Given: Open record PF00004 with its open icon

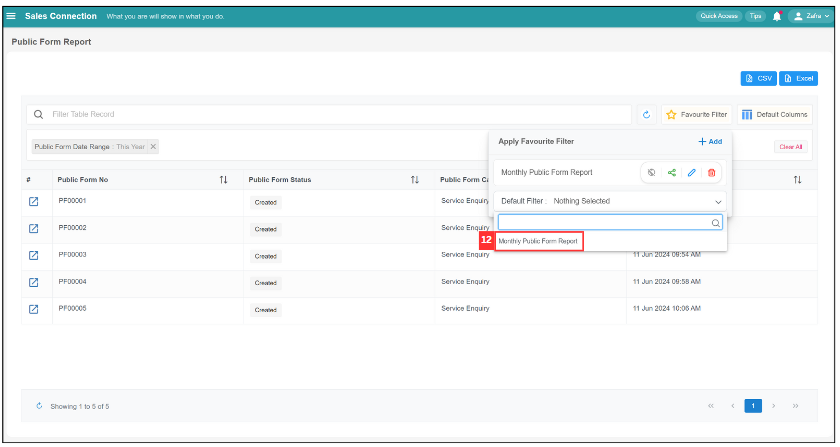Looking at the screenshot, I should [33, 282].
